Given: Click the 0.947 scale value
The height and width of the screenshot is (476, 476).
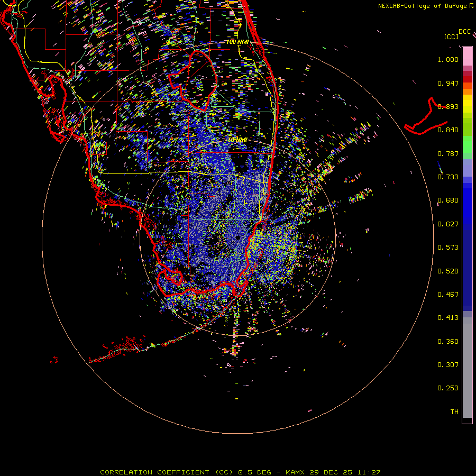Looking at the screenshot, I should (x=448, y=83).
